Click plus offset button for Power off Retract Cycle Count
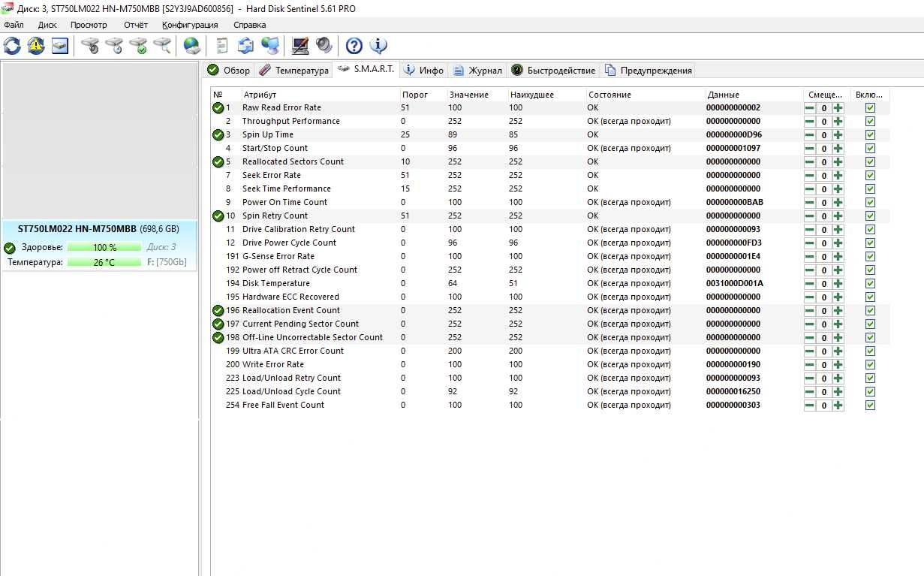The image size is (924, 576). coord(838,270)
